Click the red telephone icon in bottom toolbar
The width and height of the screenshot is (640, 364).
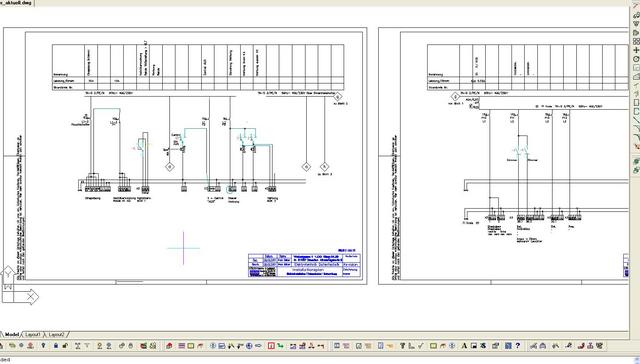coord(580,346)
